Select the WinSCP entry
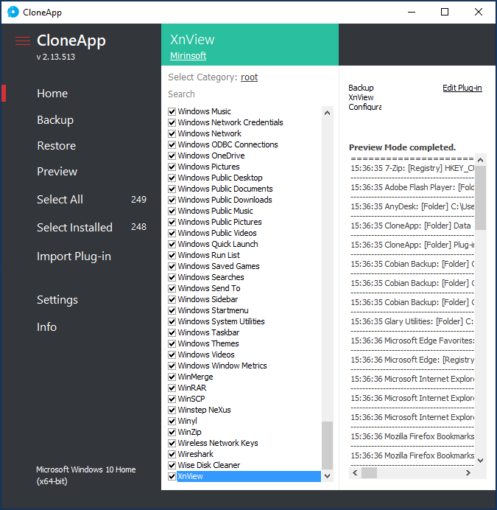 pos(191,399)
